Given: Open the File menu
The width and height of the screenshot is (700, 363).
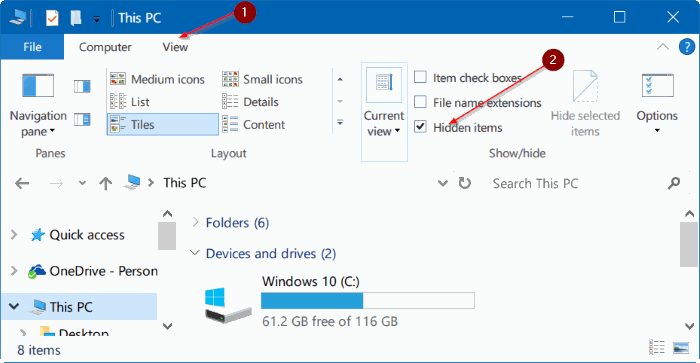Looking at the screenshot, I should point(32,47).
